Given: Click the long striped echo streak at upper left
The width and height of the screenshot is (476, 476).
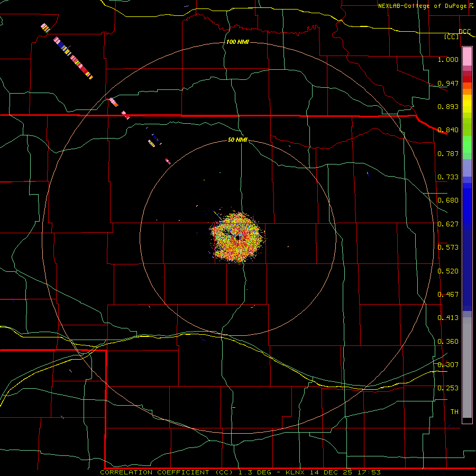Looking at the screenshot, I should coord(73,58).
